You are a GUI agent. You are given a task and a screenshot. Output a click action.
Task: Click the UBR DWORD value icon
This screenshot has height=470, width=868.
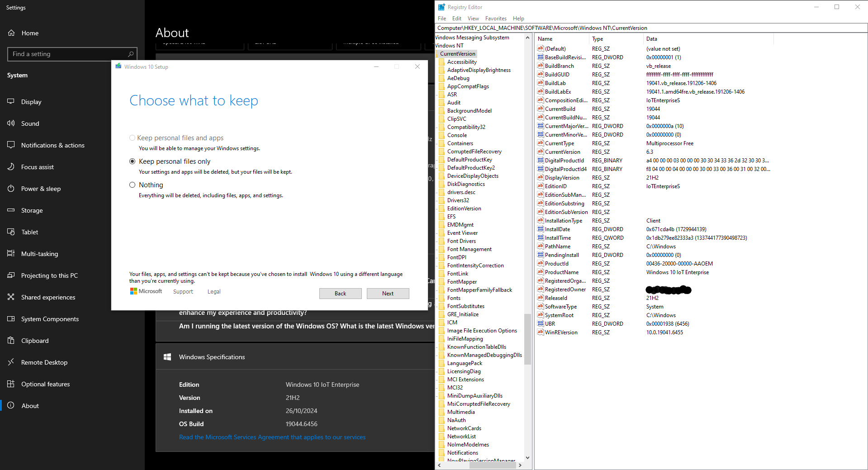tap(540, 324)
